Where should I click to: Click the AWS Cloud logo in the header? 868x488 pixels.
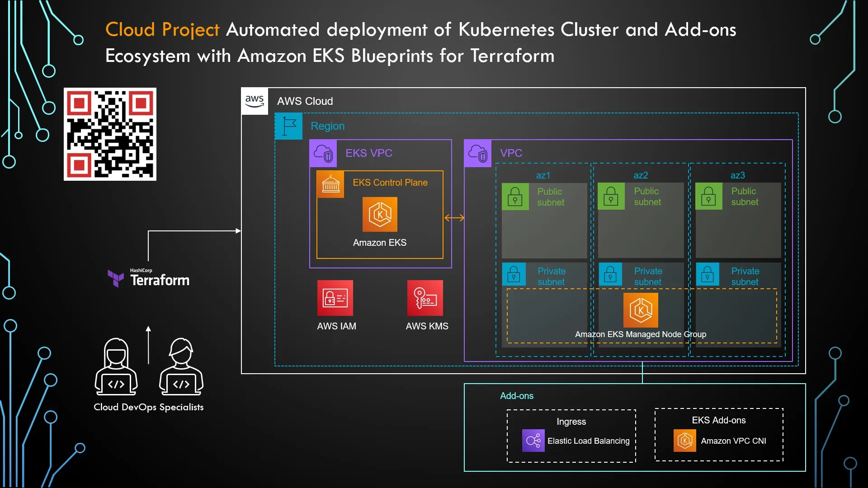(255, 101)
